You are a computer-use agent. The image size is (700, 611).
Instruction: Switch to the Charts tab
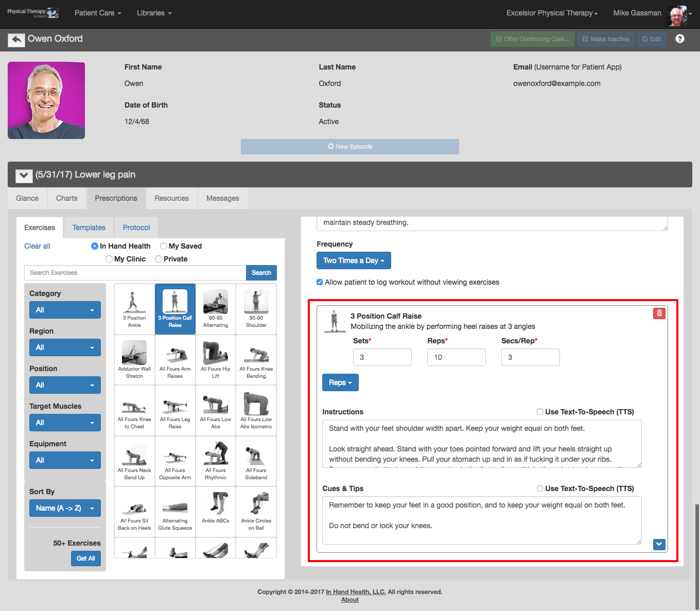(x=67, y=198)
